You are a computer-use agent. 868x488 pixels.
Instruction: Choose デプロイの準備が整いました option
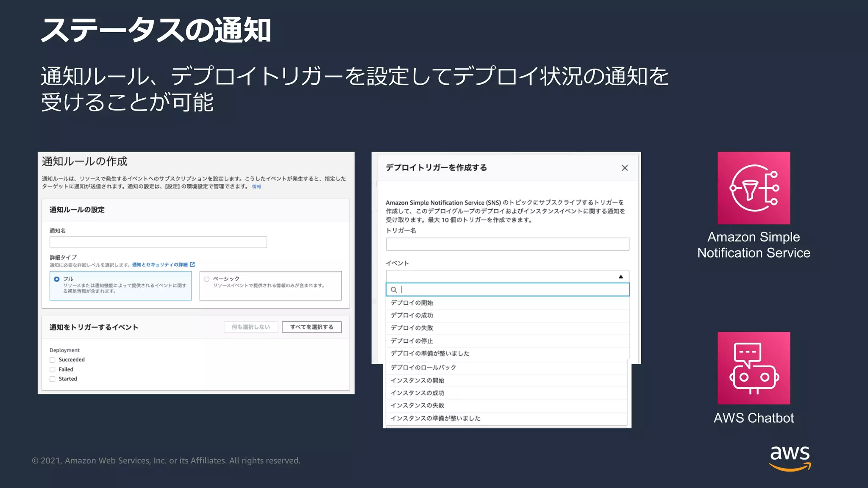coord(507,353)
